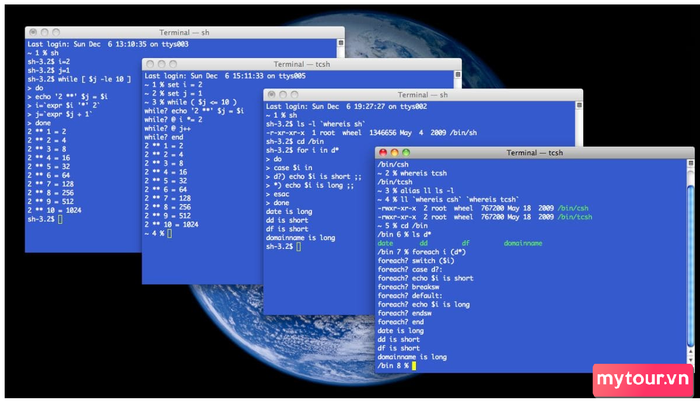Click the line '> case $i in'

point(289,167)
